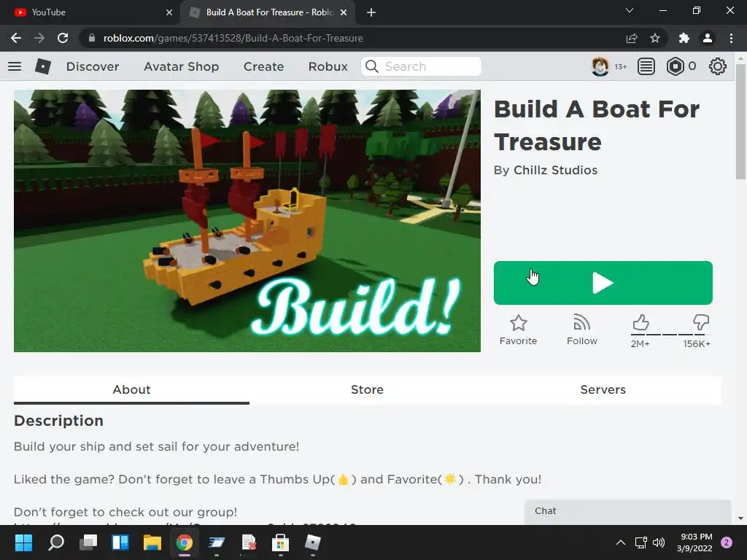Click the address bar URL

coord(233,38)
